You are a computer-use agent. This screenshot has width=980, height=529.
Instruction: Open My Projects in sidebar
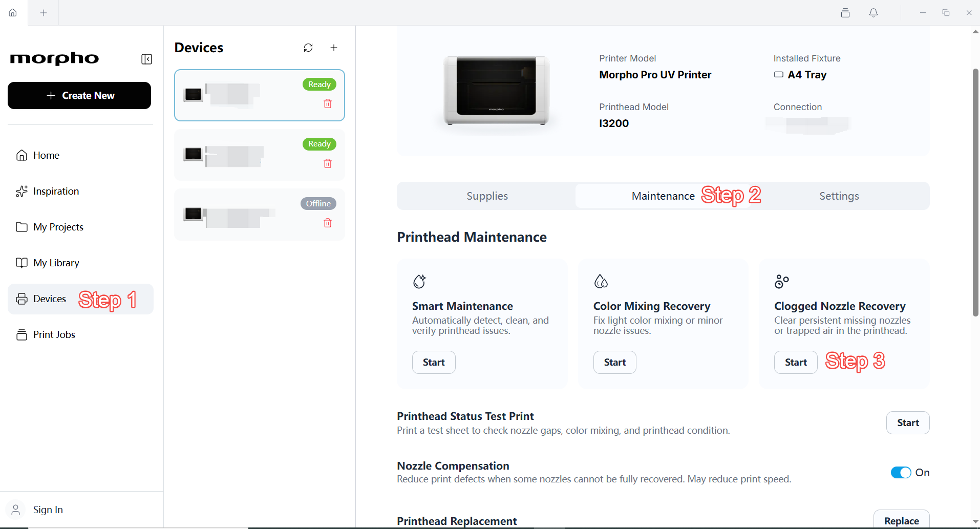point(80,227)
